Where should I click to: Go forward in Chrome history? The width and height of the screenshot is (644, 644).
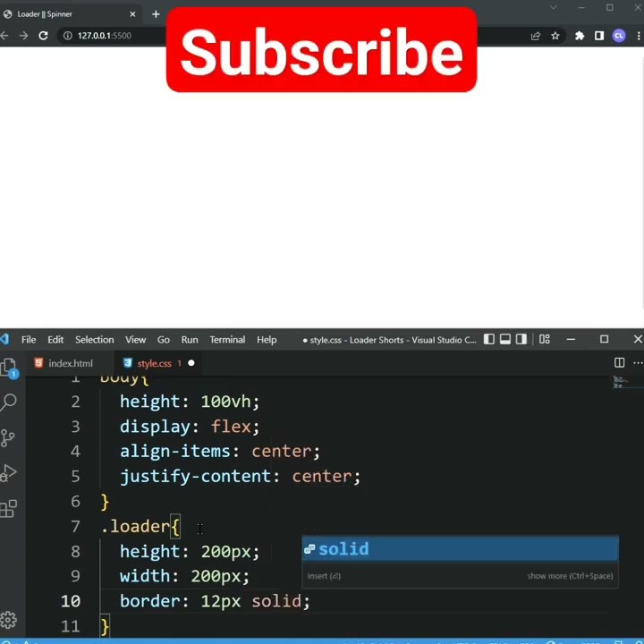pos(24,36)
